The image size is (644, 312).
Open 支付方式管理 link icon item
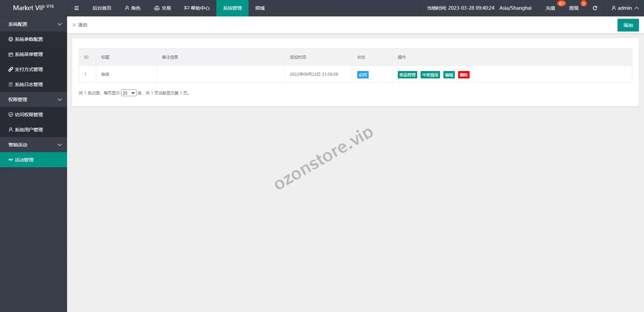[x=26, y=69]
